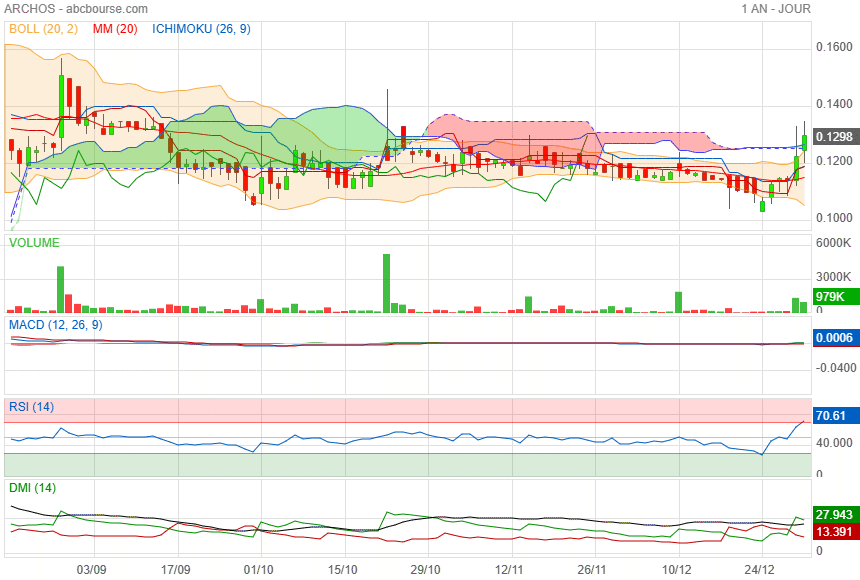The width and height of the screenshot is (860, 580).
Task: Click the 12/11 date axis label
Action: click(x=510, y=569)
